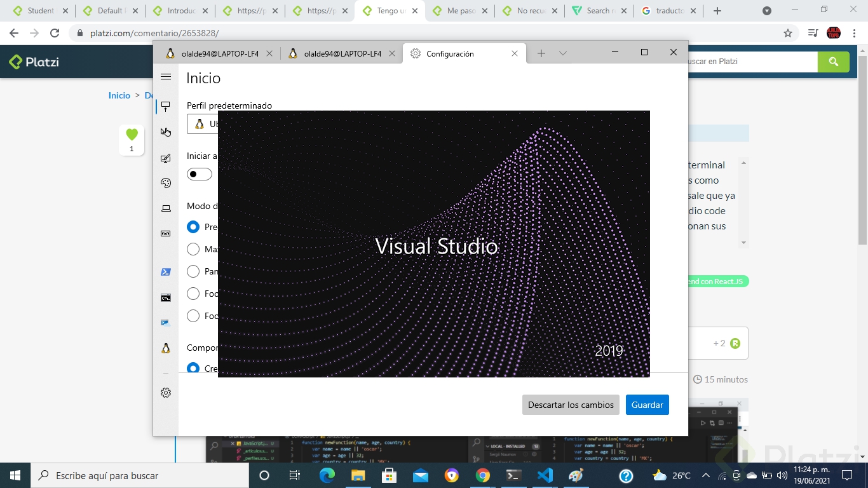This screenshot has width=868, height=488.
Task: Switch to the Configuración tab in Terminal
Action: click(465, 53)
